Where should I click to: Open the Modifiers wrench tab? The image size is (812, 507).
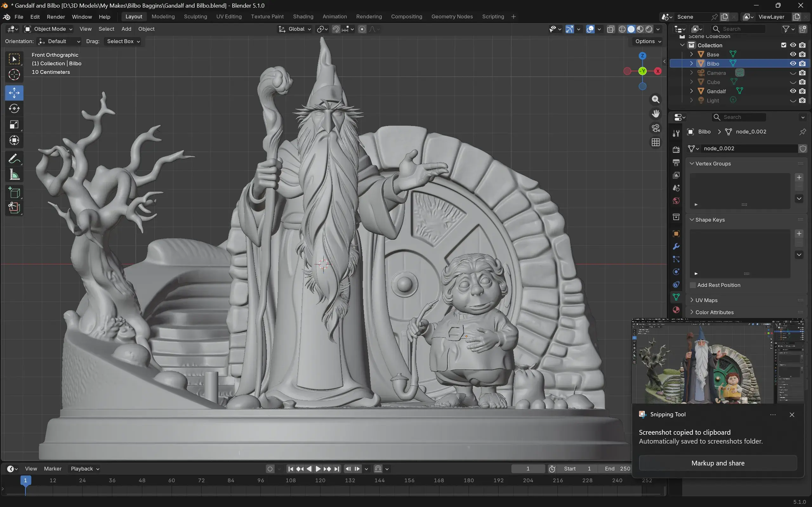(x=676, y=246)
